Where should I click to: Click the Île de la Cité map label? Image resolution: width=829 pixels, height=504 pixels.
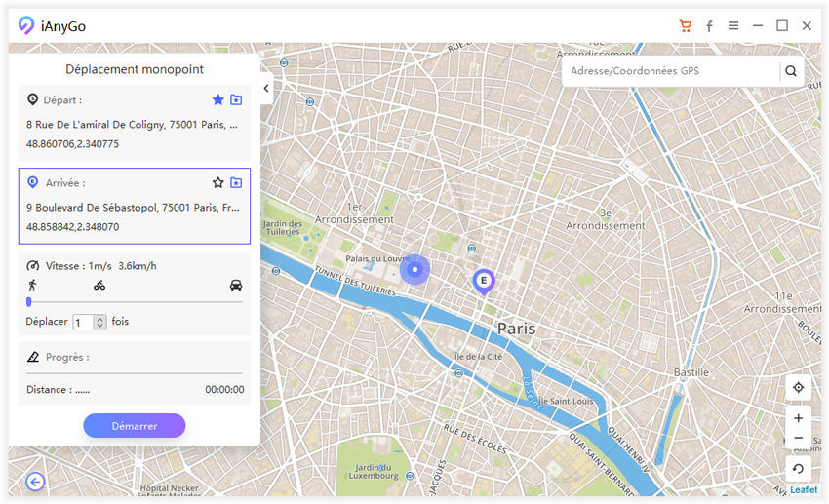pyautogui.click(x=479, y=357)
